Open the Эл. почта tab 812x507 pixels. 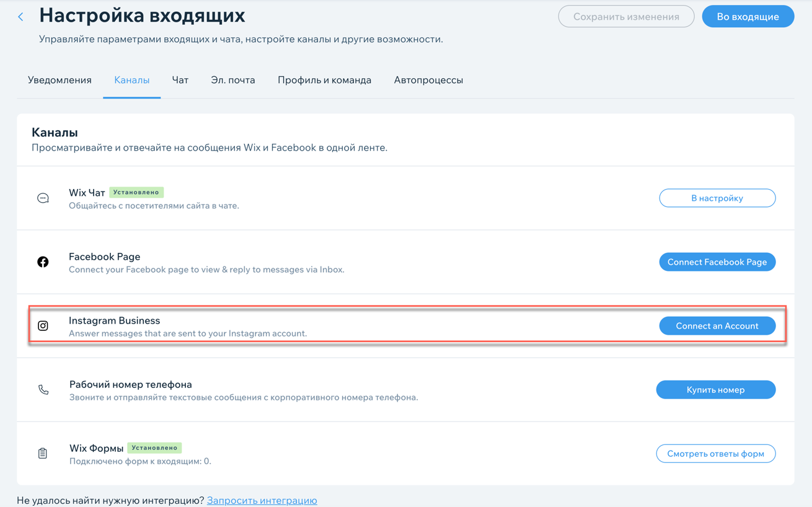[x=233, y=80]
